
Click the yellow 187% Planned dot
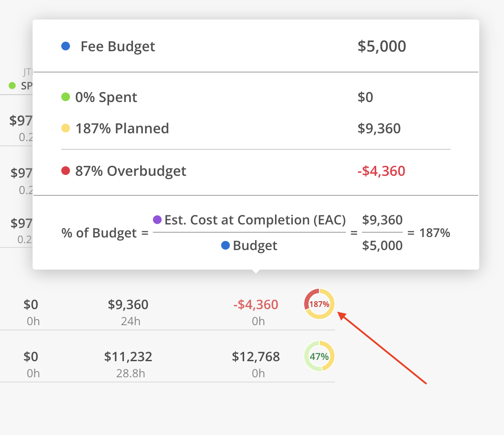[66, 128]
